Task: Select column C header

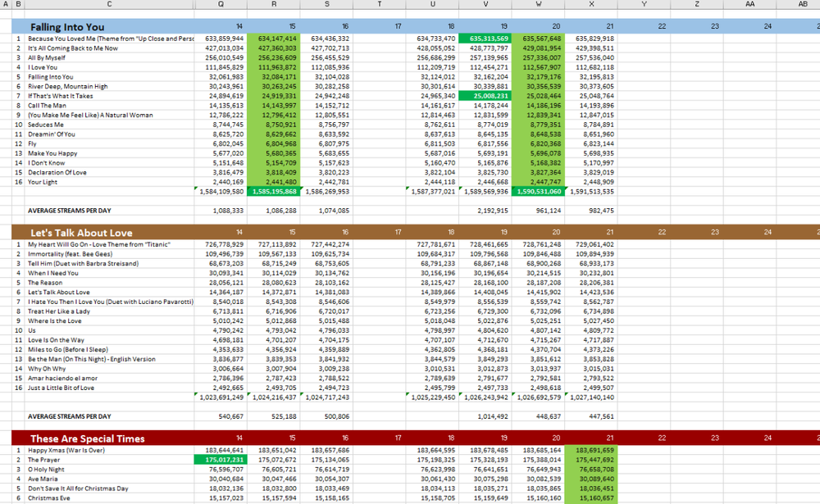Action: pyautogui.click(x=109, y=4)
